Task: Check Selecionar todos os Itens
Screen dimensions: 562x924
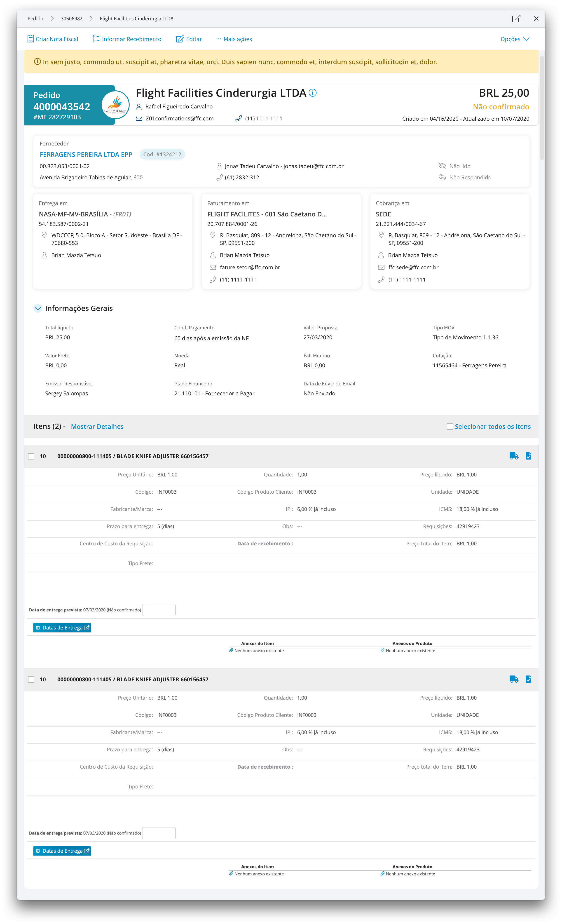Action: [450, 426]
